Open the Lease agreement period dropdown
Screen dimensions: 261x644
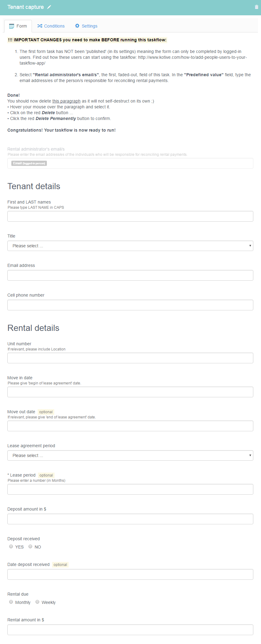coord(130,455)
